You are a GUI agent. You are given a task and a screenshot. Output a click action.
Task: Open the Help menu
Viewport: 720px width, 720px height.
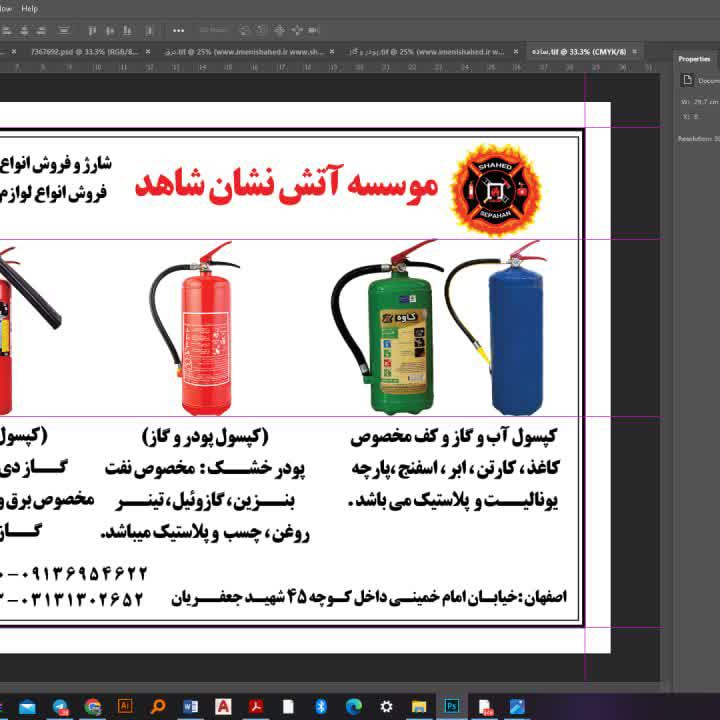coord(29,9)
